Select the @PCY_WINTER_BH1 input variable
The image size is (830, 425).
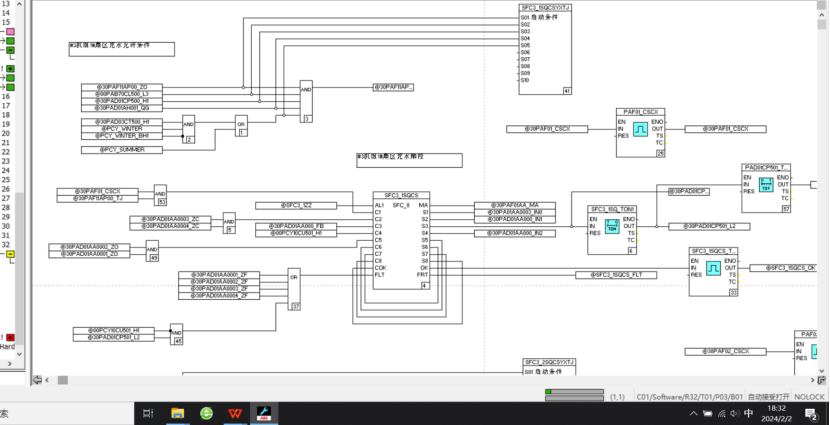[122, 136]
